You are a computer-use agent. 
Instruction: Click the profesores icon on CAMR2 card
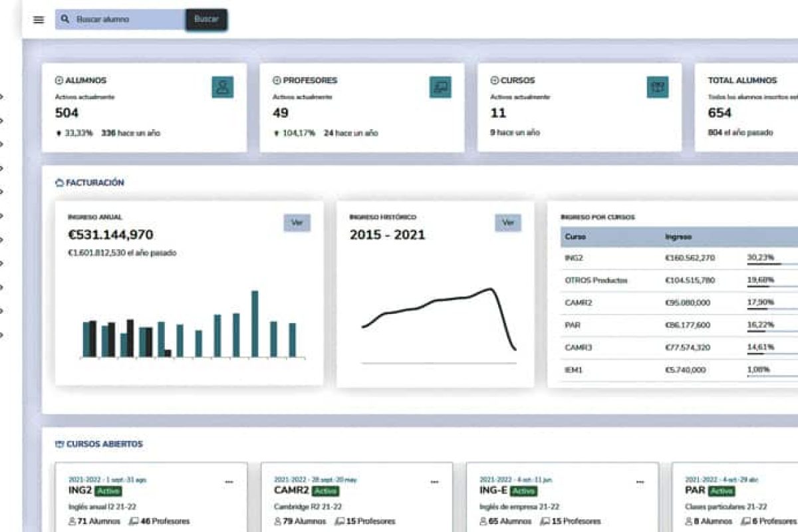(x=339, y=521)
